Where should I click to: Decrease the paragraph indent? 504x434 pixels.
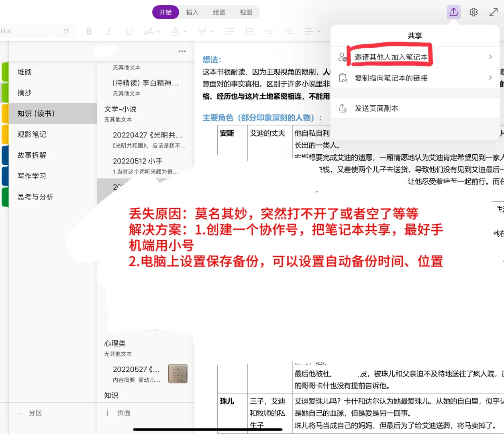pos(269,31)
